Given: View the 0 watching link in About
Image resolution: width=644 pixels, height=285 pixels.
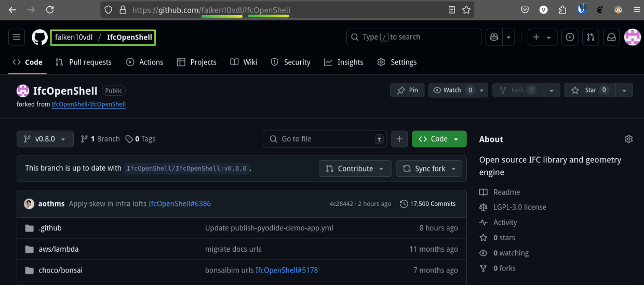Looking at the screenshot, I should (504, 253).
